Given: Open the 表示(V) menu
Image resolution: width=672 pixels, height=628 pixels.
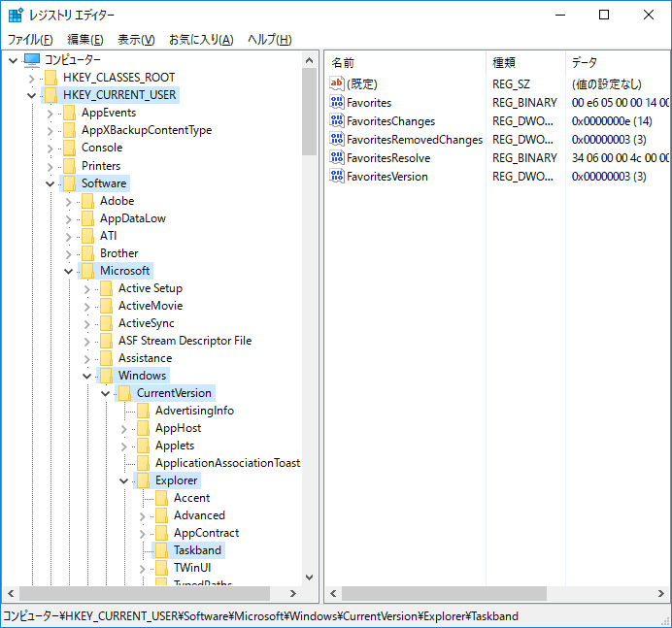Looking at the screenshot, I should pyautogui.click(x=136, y=40).
